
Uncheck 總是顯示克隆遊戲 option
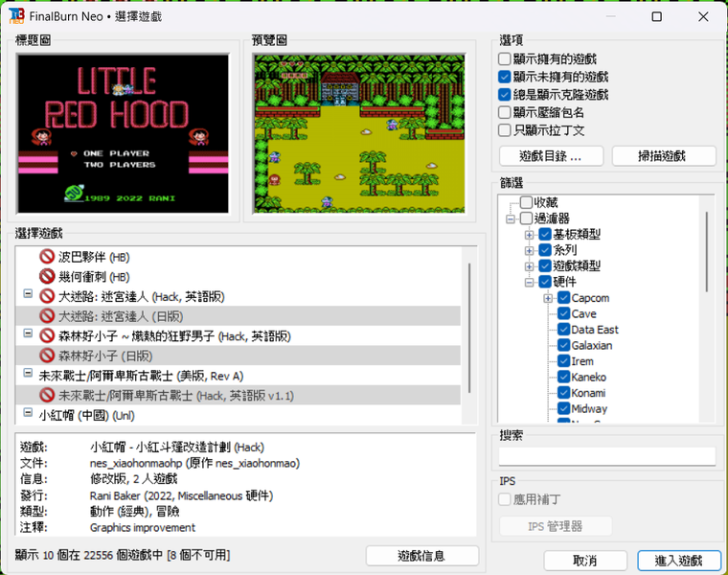pos(504,95)
